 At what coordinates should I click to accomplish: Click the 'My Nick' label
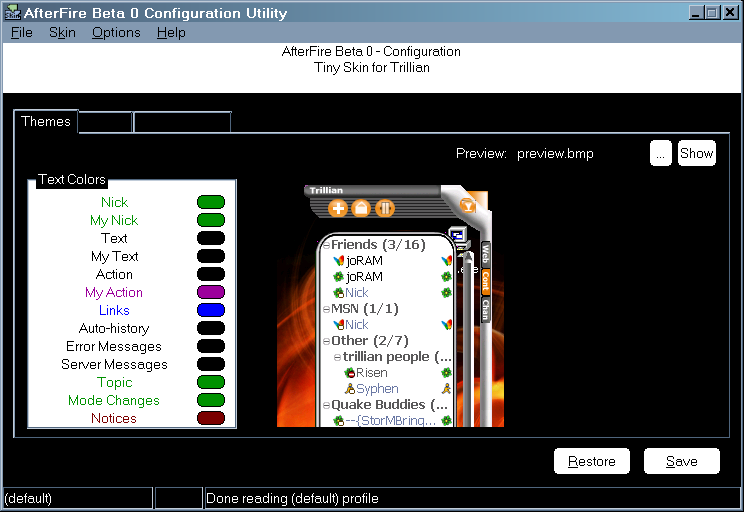114,220
